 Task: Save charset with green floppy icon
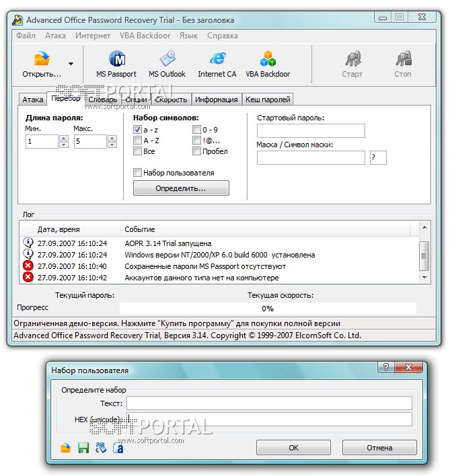pyautogui.click(x=83, y=448)
